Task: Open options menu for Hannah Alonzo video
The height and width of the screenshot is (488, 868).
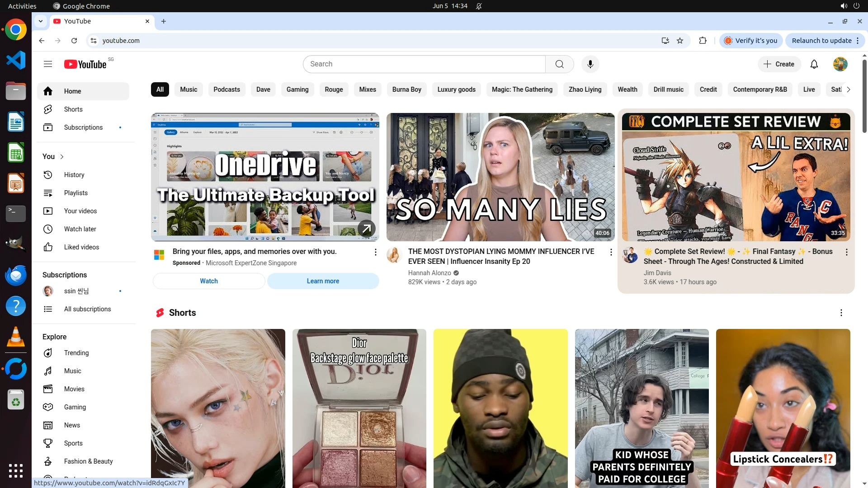Action: tap(611, 252)
